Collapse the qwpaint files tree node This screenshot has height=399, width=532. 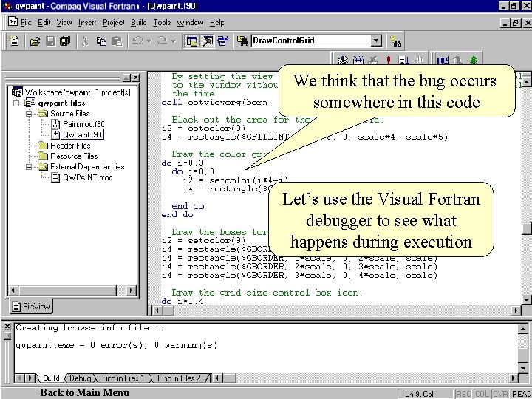click(x=16, y=103)
